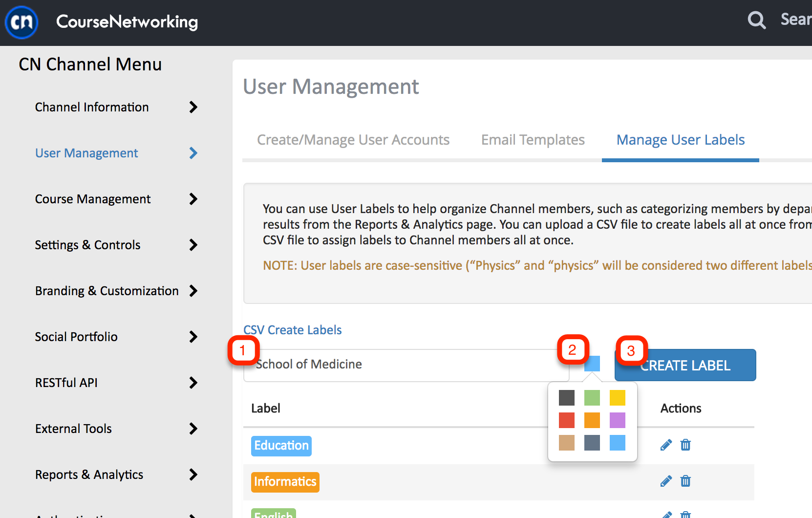
Task: Click the Education label tag
Action: (x=281, y=446)
